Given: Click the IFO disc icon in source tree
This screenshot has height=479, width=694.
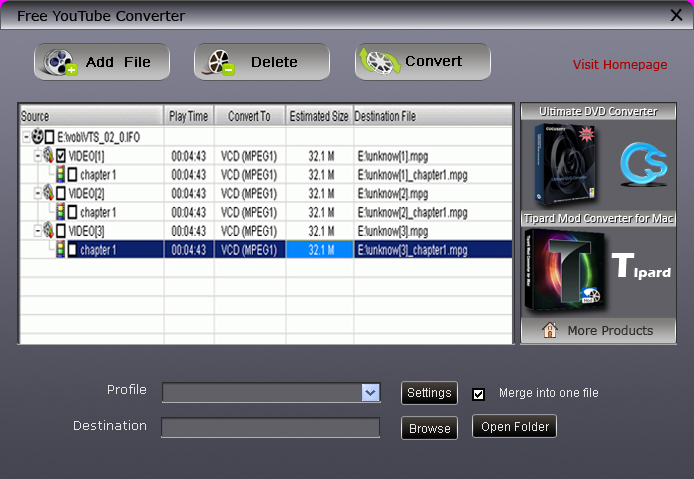Looking at the screenshot, I should coord(37,135).
